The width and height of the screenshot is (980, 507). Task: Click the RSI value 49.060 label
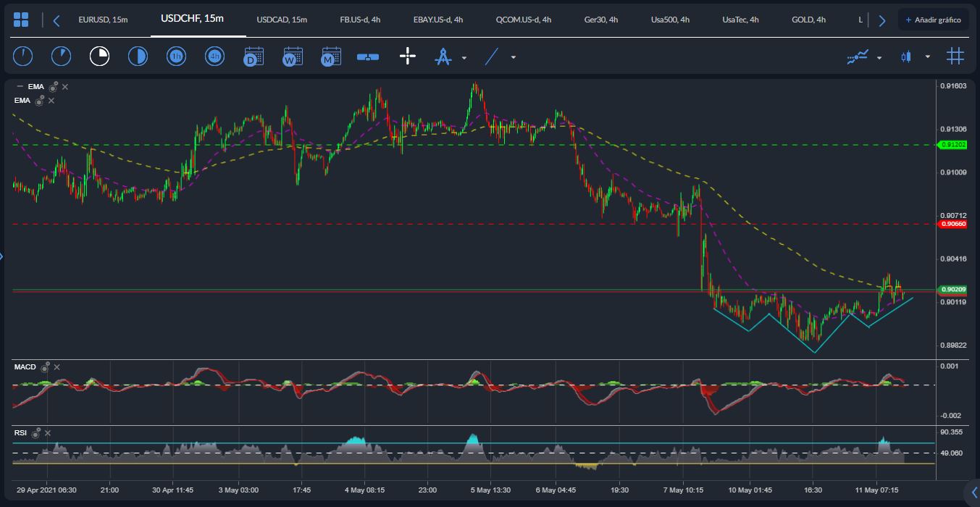(951, 453)
